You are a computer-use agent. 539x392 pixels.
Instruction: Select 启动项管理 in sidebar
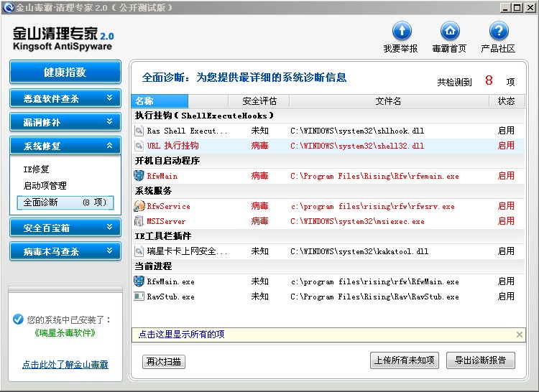[x=45, y=186]
